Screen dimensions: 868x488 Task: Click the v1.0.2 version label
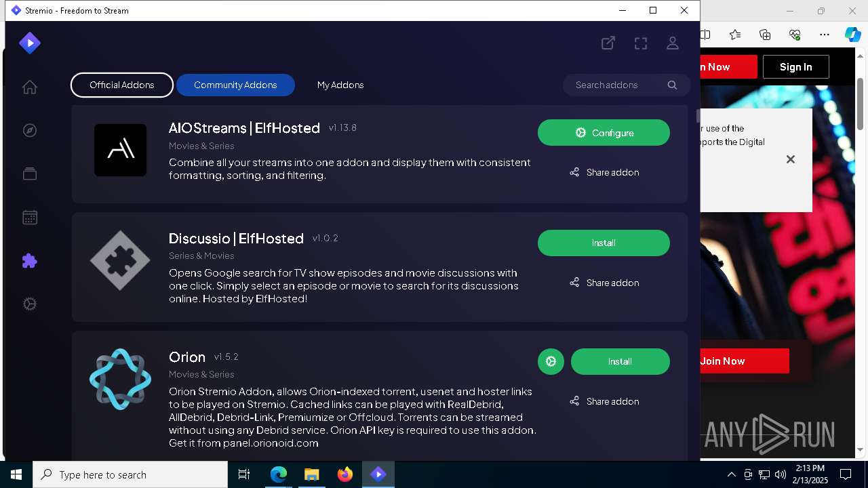click(325, 238)
